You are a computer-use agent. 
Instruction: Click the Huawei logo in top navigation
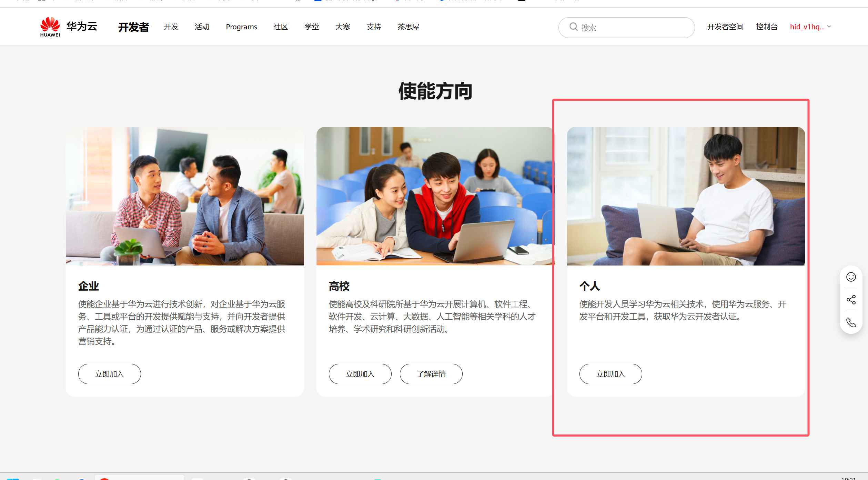(x=50, y=26)
